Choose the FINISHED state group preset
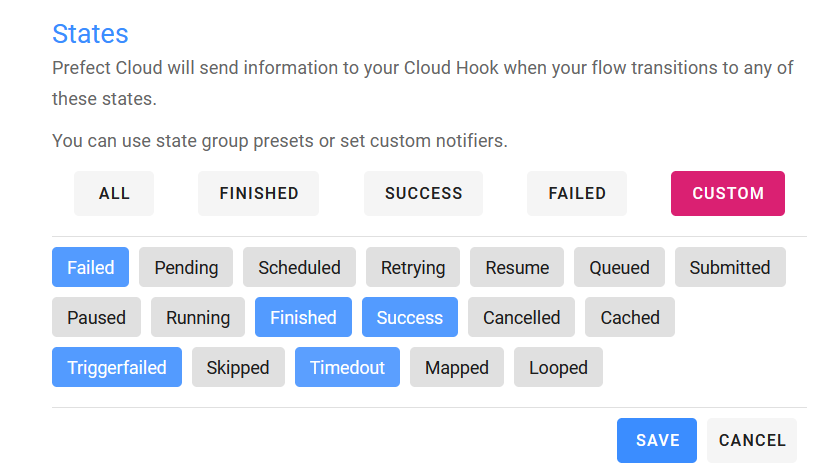This screenshot has height=471, width=826. (259, 193)
